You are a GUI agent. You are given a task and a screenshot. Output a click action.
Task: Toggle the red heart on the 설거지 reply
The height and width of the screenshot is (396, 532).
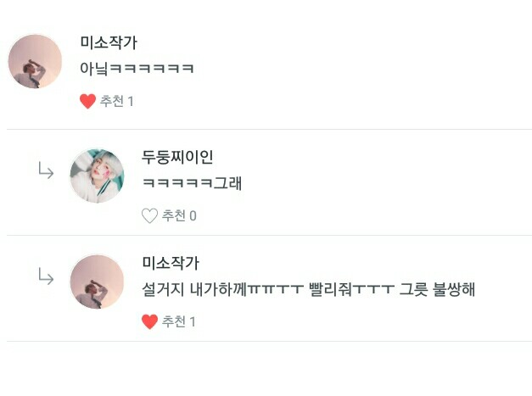coord(149,321)
